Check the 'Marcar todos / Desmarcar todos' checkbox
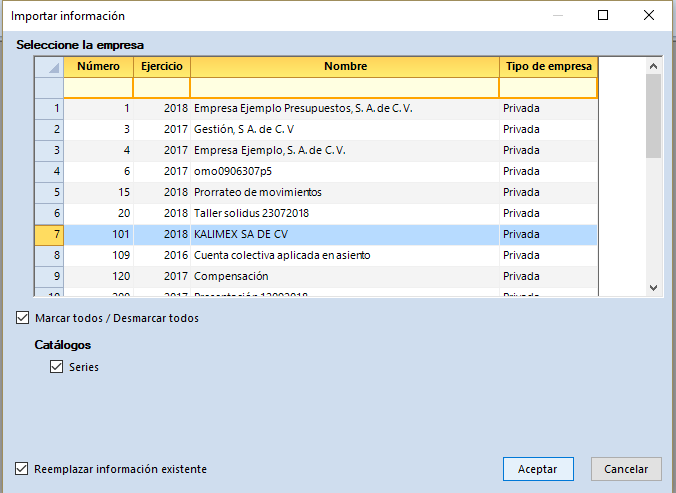This screenshot has width=676, height=493. pyautogui.click(x=23, y=318)
